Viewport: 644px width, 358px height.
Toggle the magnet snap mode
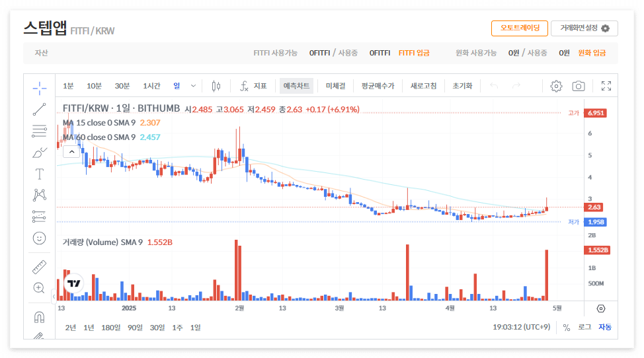tap(40, 317)
